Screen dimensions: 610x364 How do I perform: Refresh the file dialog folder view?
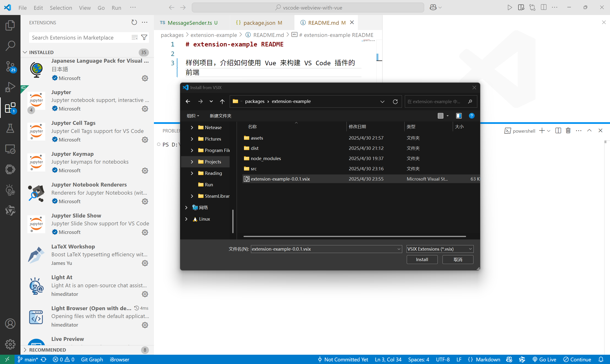coord(395,101)
